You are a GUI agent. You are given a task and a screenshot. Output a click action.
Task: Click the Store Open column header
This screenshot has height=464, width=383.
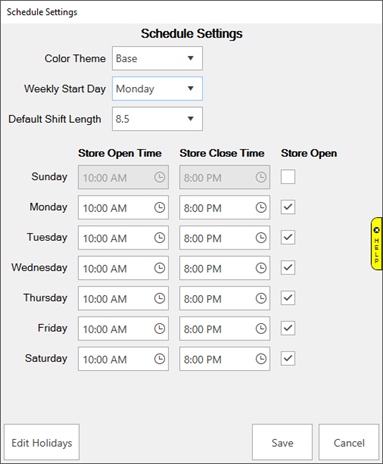pyautogui.click(x=309, y=153)
